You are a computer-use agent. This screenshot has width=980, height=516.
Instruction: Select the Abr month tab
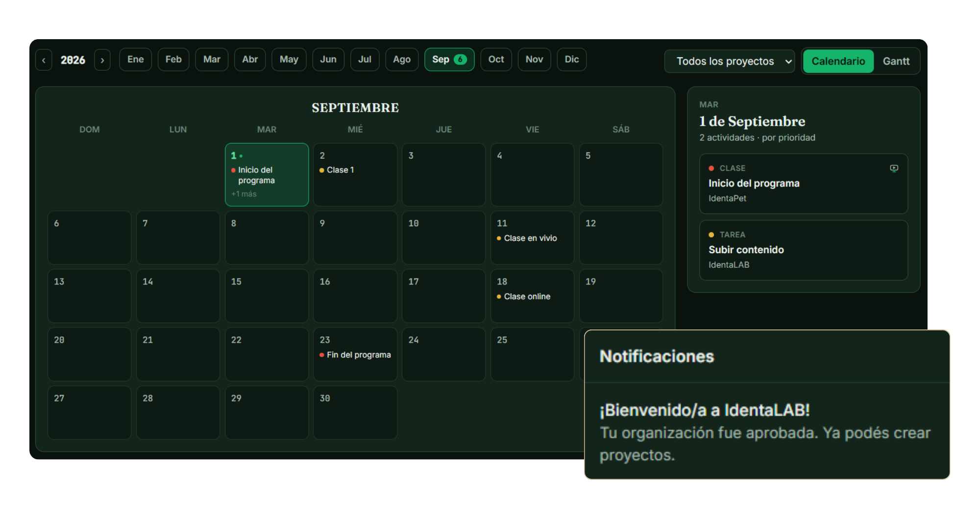pyautogui.click(x=250, y=60)
